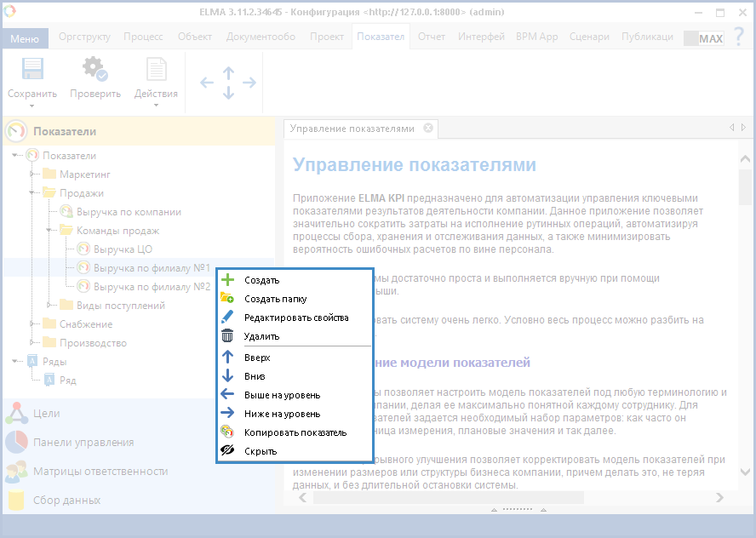
Task: Expand the Маркетинг folder node
Action: (x=32, y=175)
